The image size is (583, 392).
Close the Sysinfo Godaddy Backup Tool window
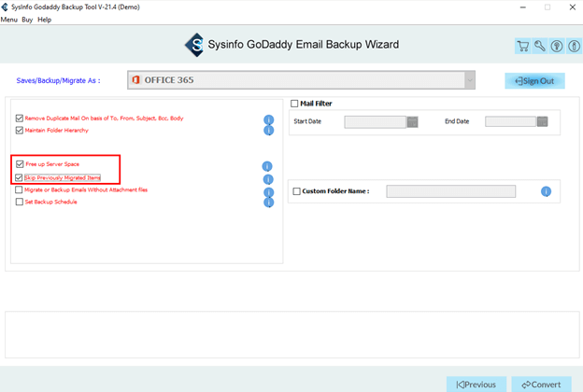tap(573, 7)
